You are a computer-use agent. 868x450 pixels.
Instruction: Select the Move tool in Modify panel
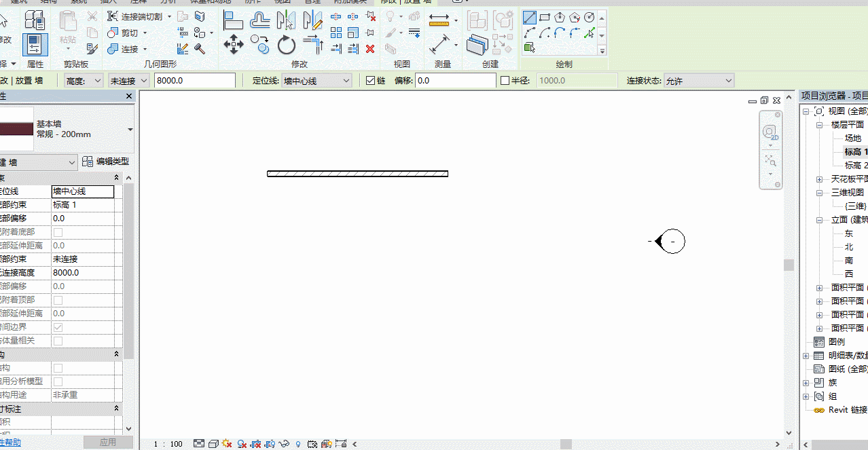point(234,45)
